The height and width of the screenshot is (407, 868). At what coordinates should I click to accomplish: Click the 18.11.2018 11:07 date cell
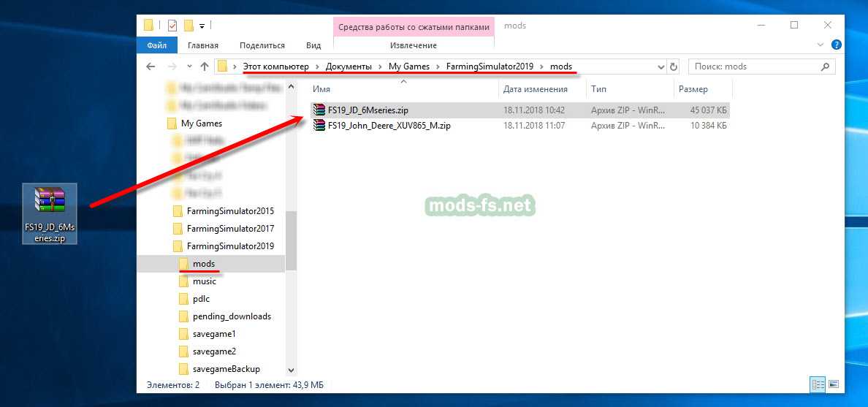coord(534,126)
